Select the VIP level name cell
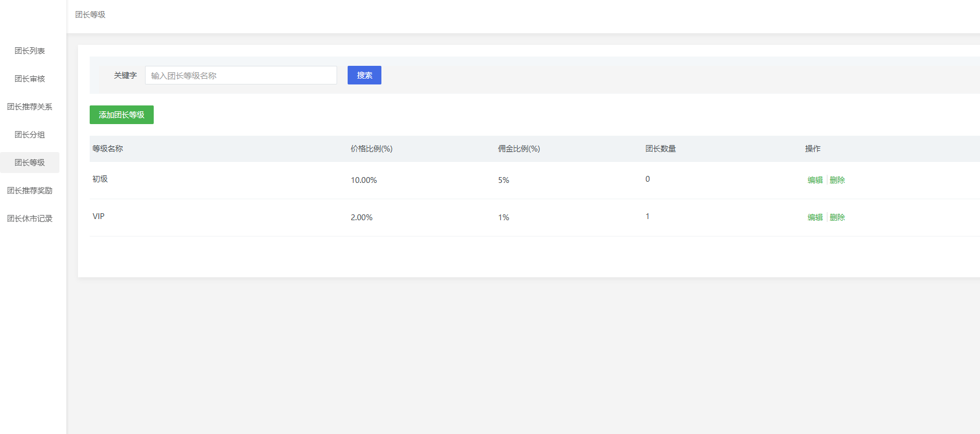 coord(98,216)
